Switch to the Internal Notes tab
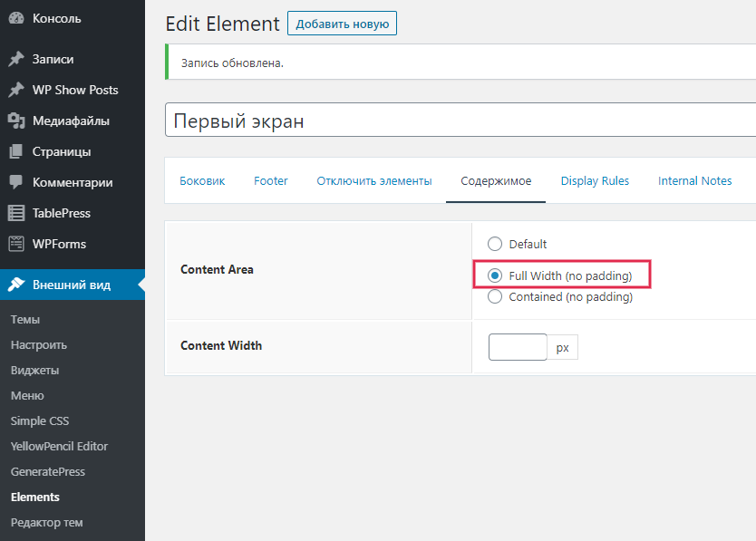756x541 pixels. tap(694, 181)
